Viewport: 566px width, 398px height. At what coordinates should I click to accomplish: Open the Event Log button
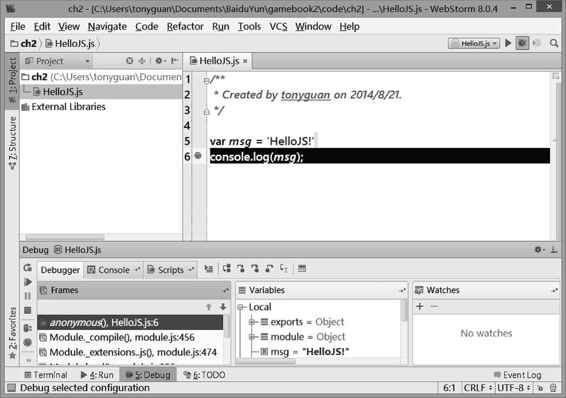[x=518, y=375]
